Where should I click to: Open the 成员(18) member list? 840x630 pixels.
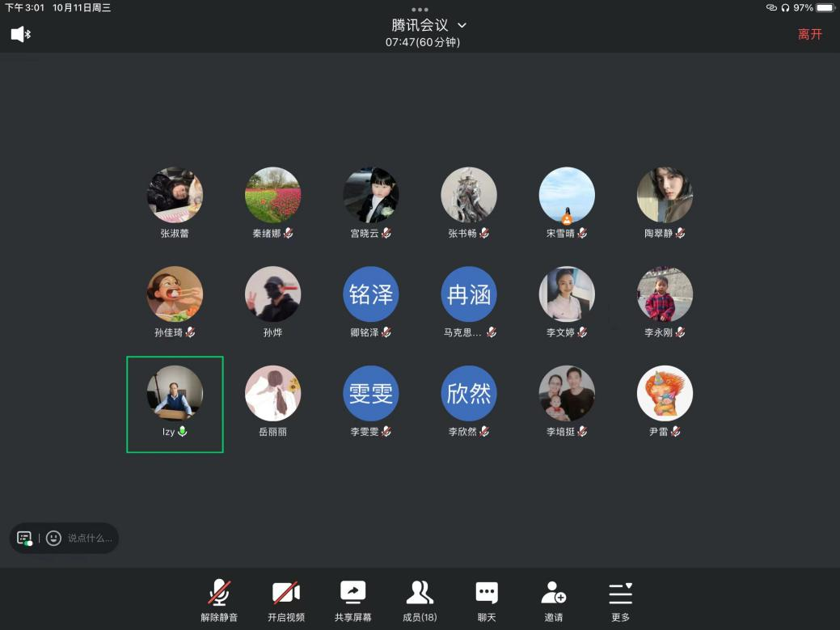coord(419,594)
